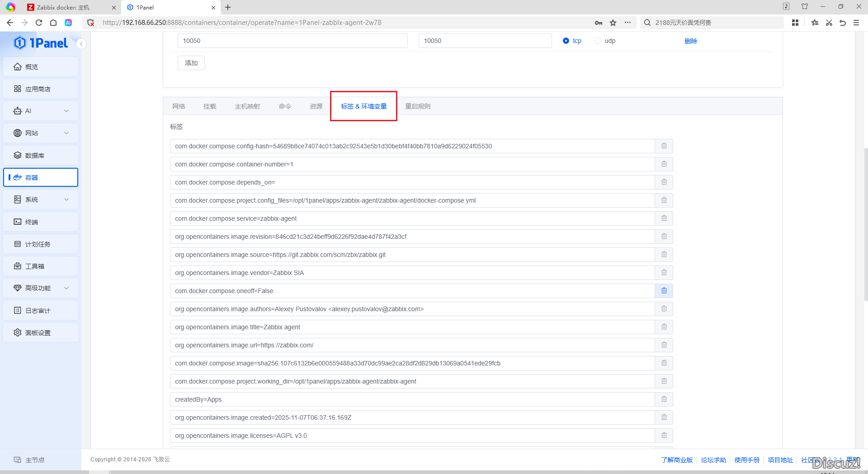Remove the image.revision label row
This screenshot has height=474, width=868.
tap(664, 237)
